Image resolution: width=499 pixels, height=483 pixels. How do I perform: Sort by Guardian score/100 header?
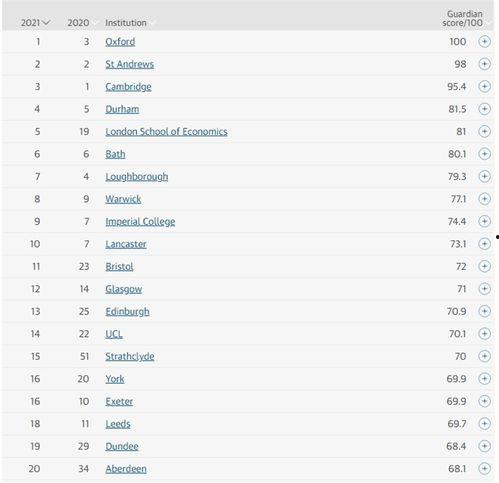[463, 18]
